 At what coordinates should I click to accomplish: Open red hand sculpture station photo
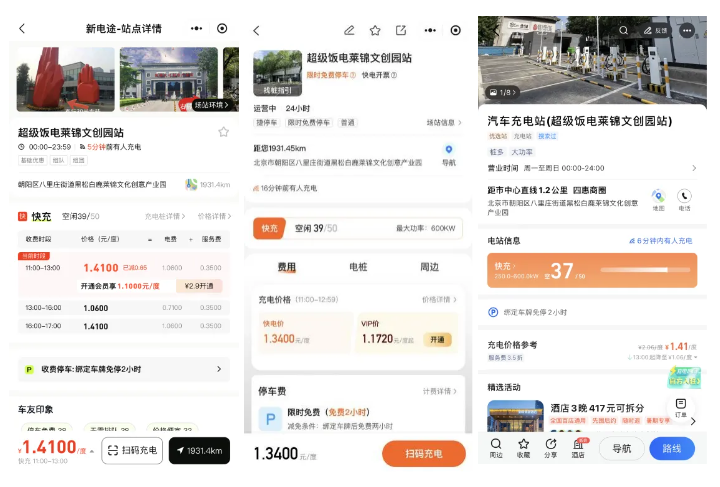65,79
